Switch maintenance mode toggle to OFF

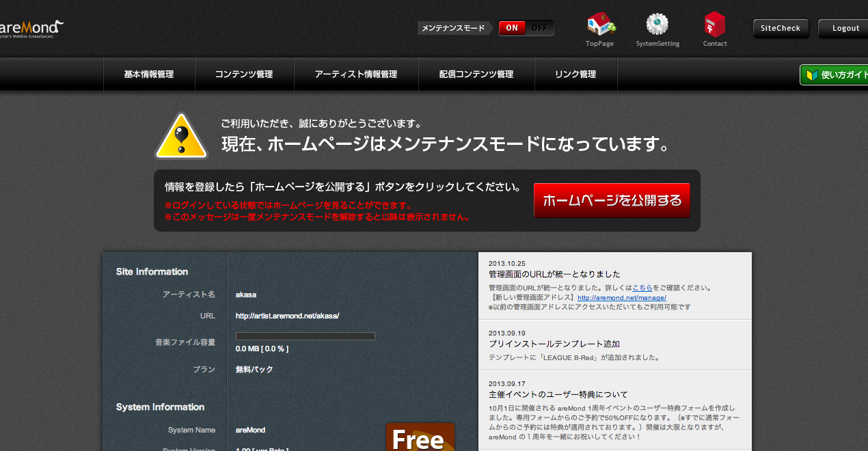click(539, 28)
